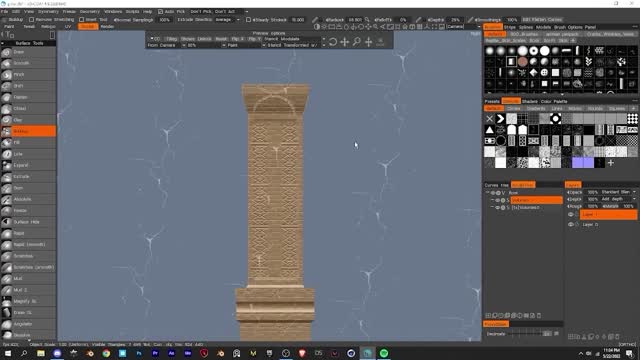
Task: Select the Absolute brush tool
Action: pyautogui.click(x=28, y=199)
